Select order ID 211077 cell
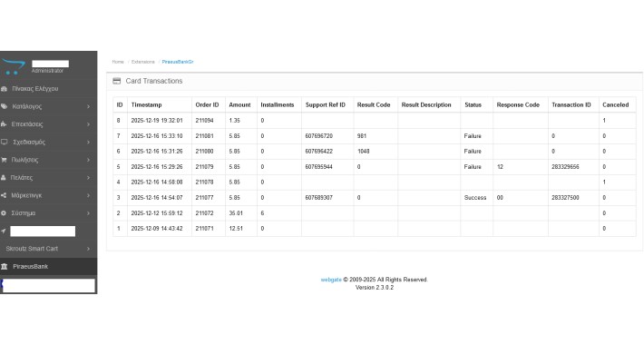 point(204,198)
